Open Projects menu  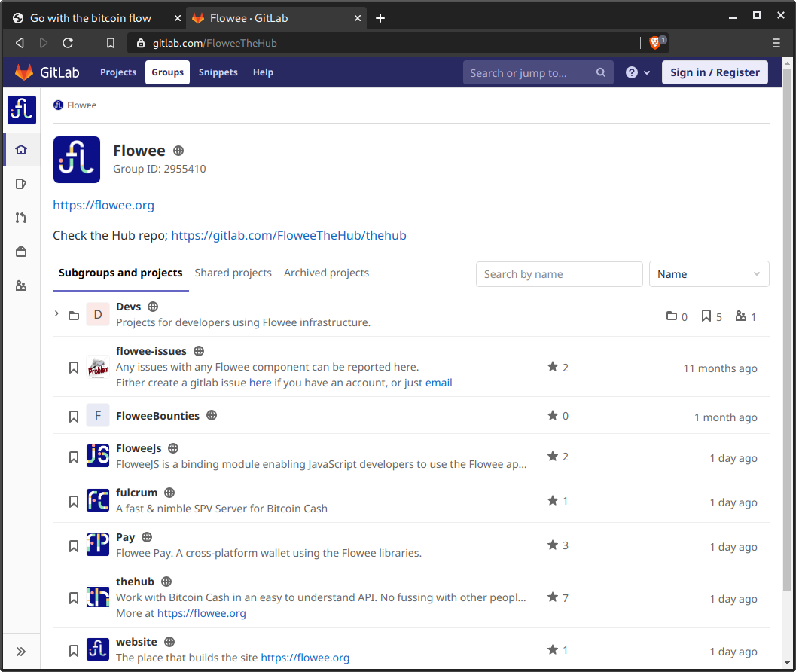pos(118,72)
